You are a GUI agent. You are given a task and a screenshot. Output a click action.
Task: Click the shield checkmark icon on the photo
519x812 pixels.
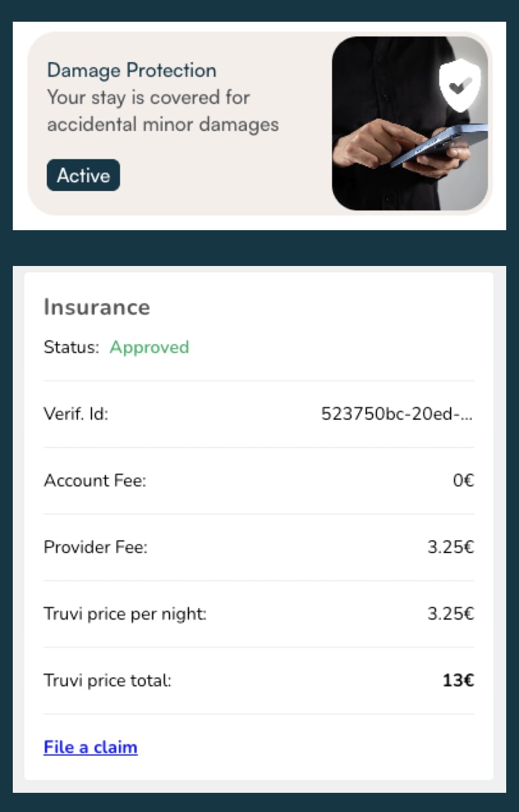click(460, 84)
